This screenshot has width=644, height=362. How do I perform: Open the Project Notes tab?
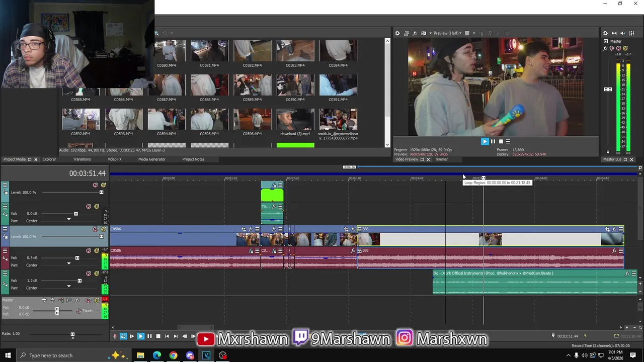[193, 159]
